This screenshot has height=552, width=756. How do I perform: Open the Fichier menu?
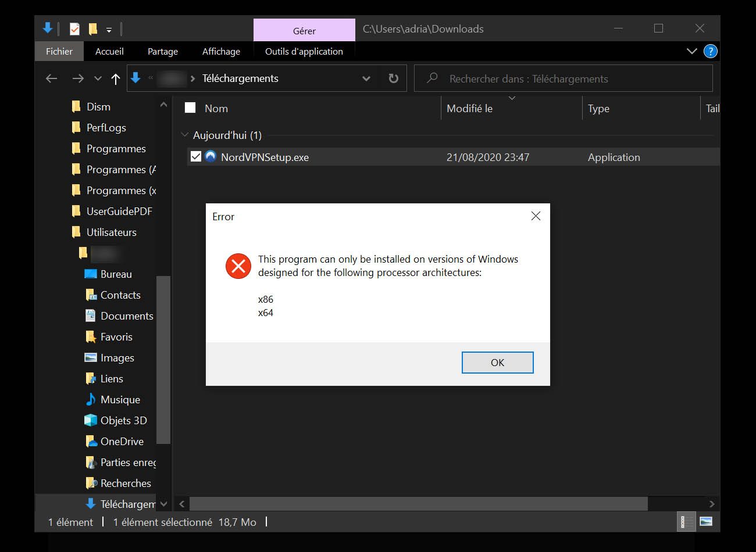click(x=59, y=51)
